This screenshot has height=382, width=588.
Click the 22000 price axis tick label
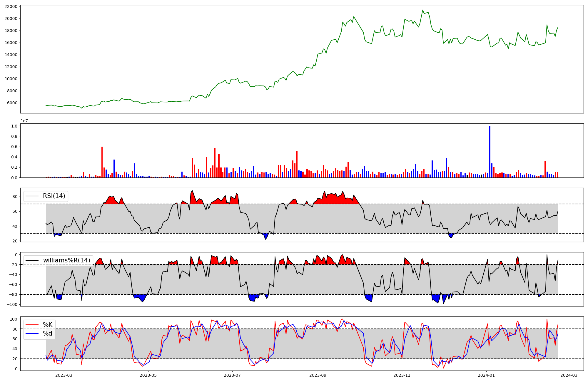(x=11, y=6)
